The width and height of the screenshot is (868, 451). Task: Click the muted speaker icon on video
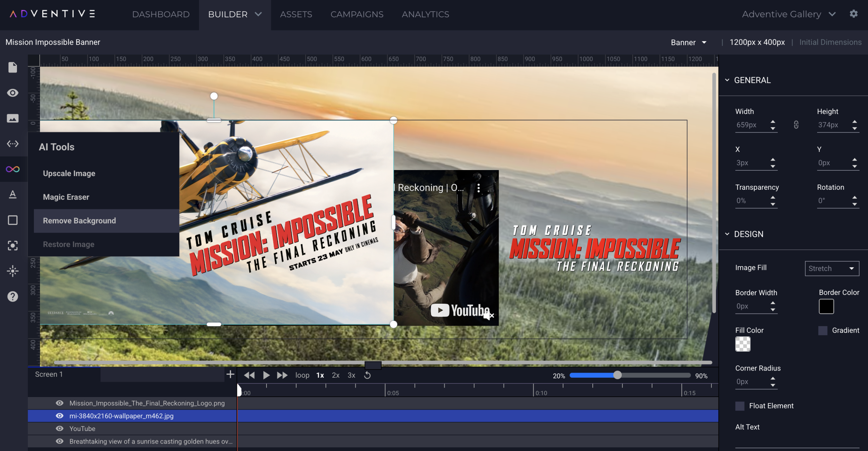click(x=489, y=316)
